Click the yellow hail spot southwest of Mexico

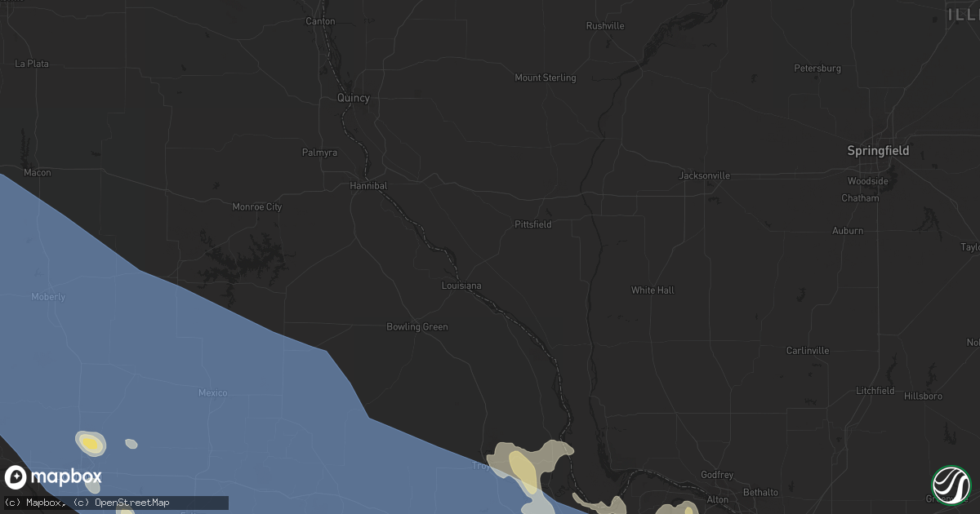pos(91,443)
